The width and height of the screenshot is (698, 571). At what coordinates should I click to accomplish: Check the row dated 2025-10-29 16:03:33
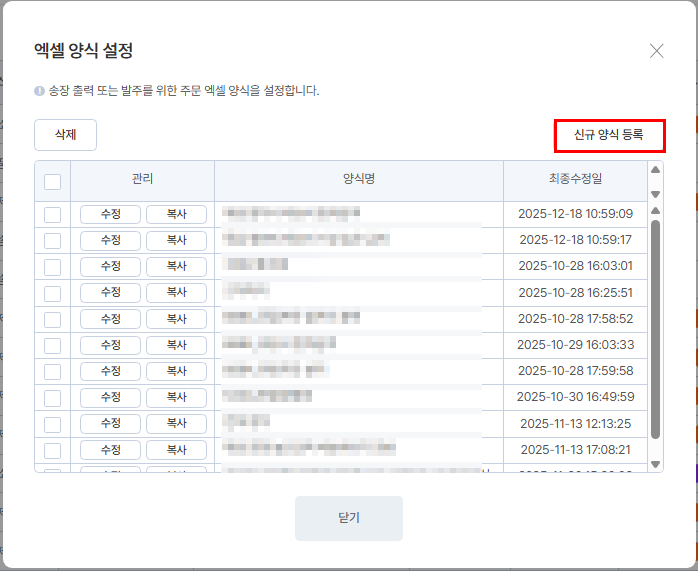(x=53, y=346)
